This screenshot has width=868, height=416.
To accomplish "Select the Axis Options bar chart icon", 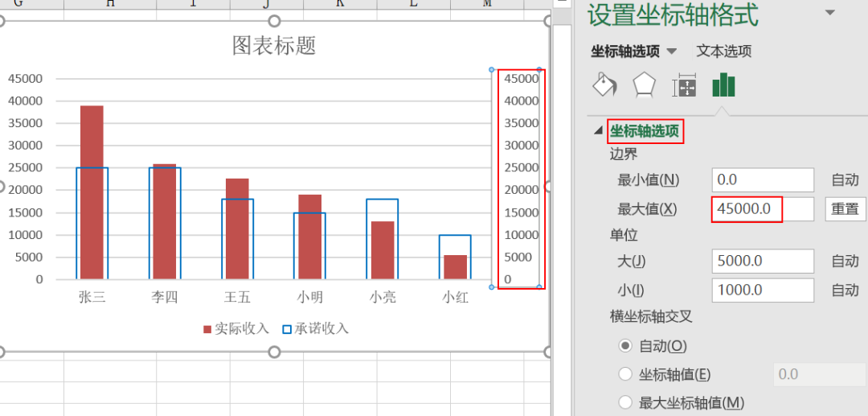I will 723,84.
